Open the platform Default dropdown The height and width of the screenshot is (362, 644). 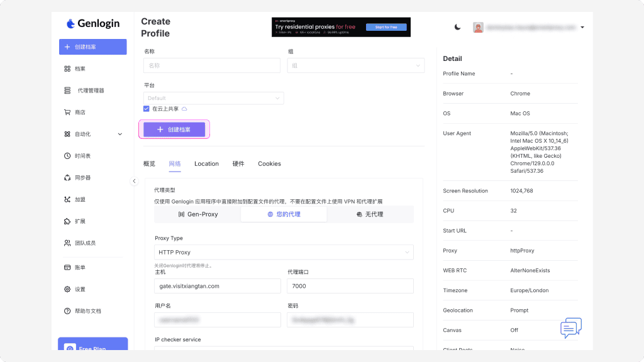point(214,98)
